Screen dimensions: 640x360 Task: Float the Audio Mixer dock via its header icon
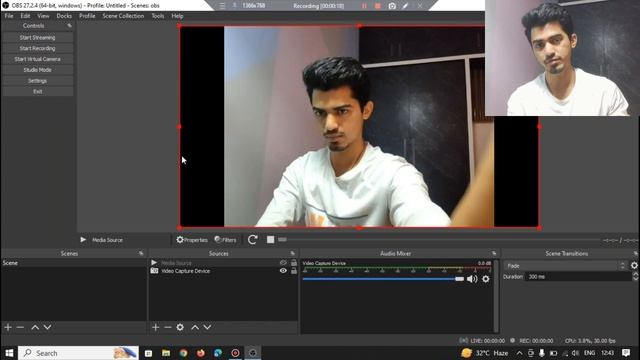pyautogui.click(x=494, y=253)
